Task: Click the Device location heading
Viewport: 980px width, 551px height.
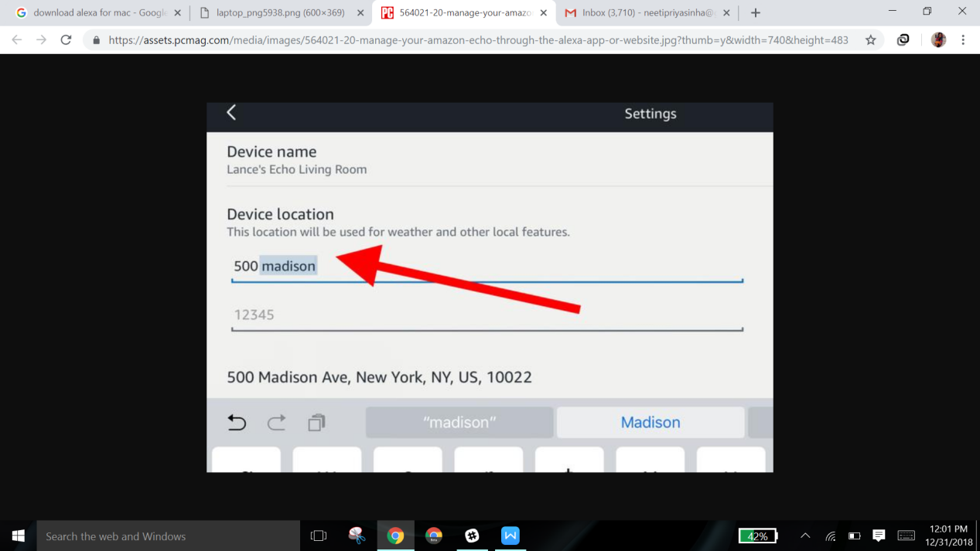Action: tap(280, 214)
